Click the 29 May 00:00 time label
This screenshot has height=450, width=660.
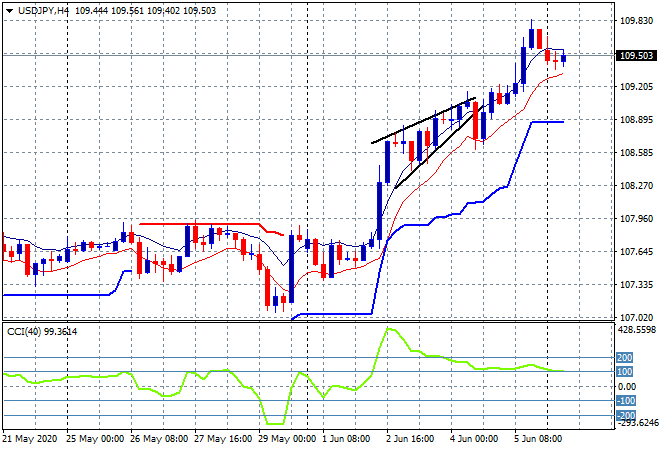[287, 439]
